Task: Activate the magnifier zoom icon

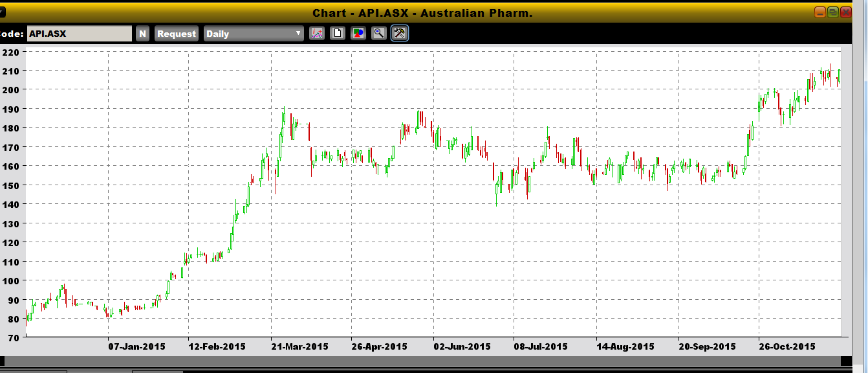Action: coord(379,34)
